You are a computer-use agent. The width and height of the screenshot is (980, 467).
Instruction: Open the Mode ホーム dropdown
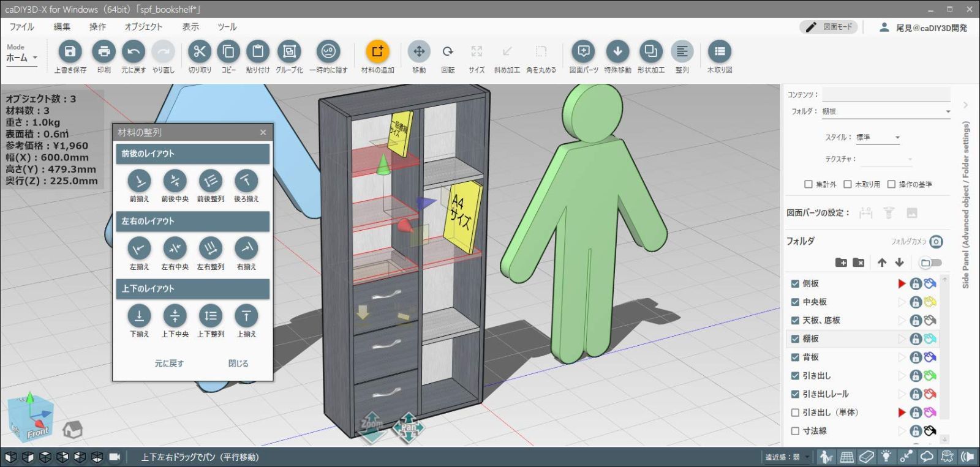pyautogui.click(x=22, y=58)
